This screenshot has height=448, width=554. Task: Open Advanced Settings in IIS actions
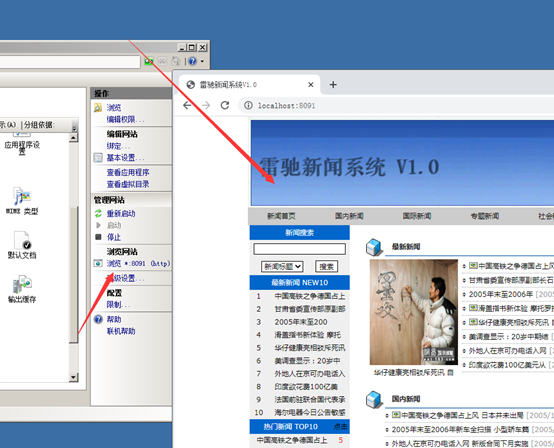(125, 278)
